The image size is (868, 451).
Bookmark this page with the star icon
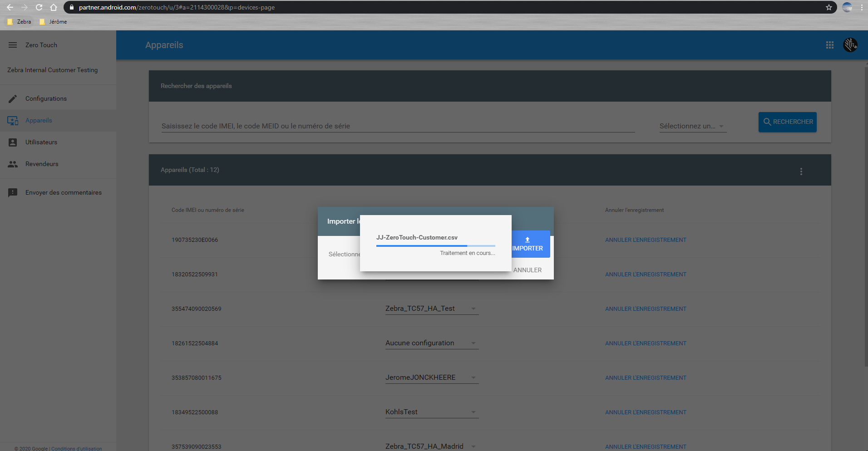click(829, 7)
